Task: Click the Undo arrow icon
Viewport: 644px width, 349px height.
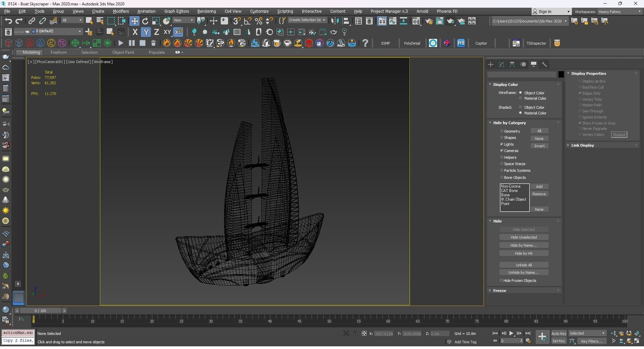Action: coord(8,21)
